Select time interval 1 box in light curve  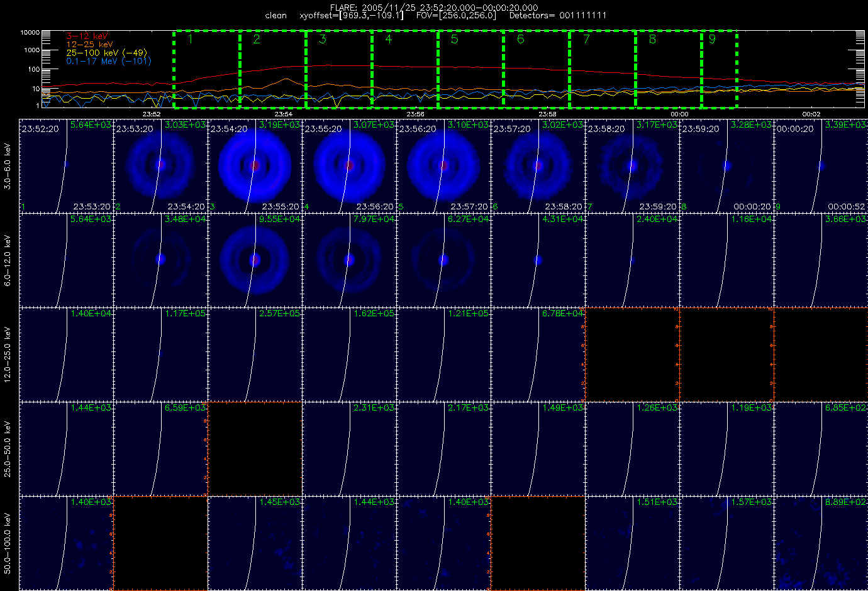[x=206, y=69]
